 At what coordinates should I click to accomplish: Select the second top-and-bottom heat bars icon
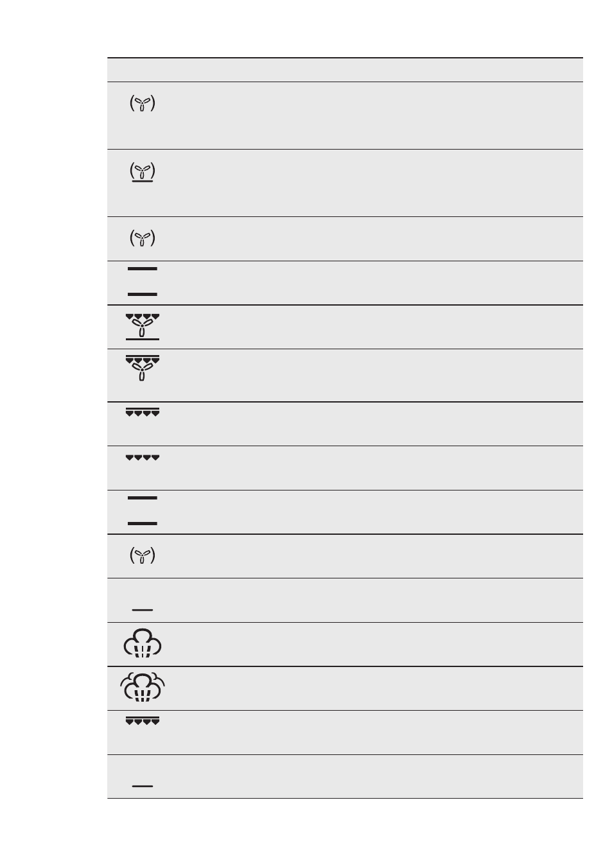(143, 511)
